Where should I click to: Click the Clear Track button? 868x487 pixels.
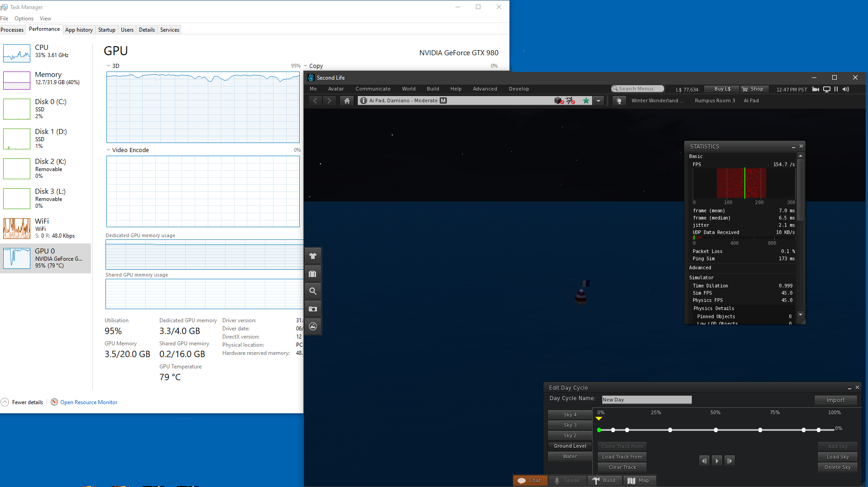coord(622,467)
